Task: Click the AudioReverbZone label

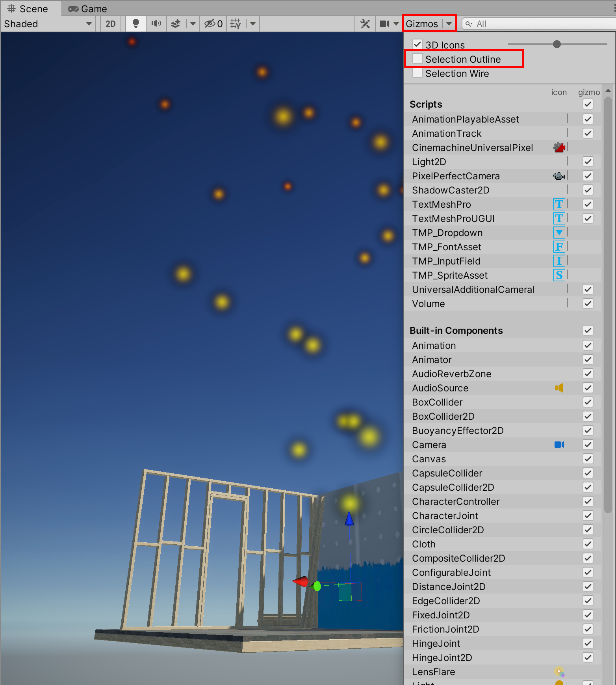Action: click(x=451, y=374)
